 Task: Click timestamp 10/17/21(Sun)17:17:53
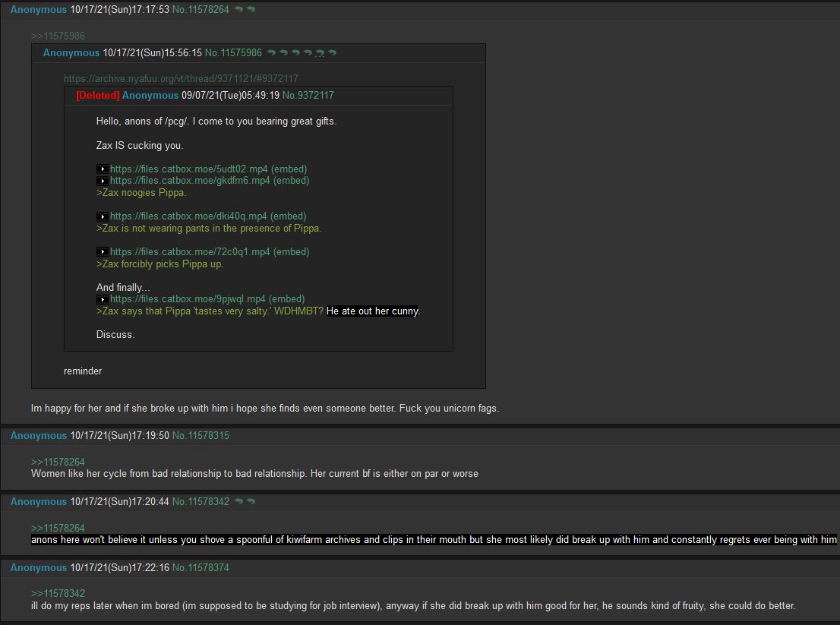119,9
